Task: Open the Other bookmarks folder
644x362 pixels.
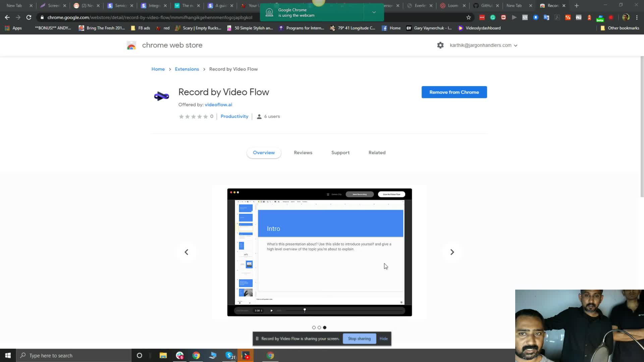Action: pyautogui.click(x=620, y=28)
